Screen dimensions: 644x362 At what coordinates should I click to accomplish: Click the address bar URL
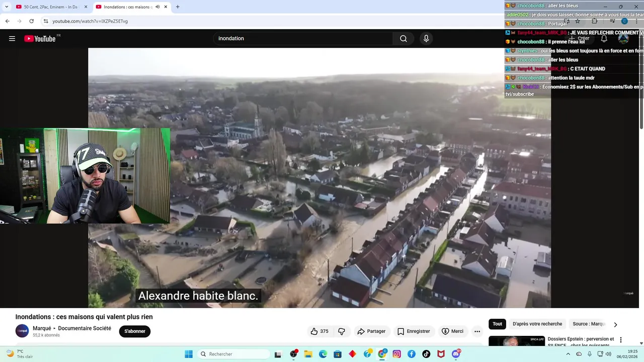pyautogui.click(x=90, y=21)
